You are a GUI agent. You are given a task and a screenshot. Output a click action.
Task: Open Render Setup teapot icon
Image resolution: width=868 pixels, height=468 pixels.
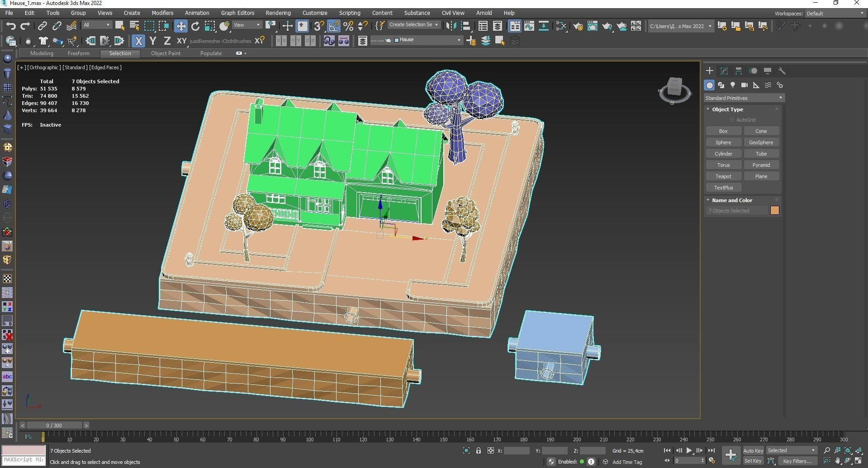[x=578, y=26]
